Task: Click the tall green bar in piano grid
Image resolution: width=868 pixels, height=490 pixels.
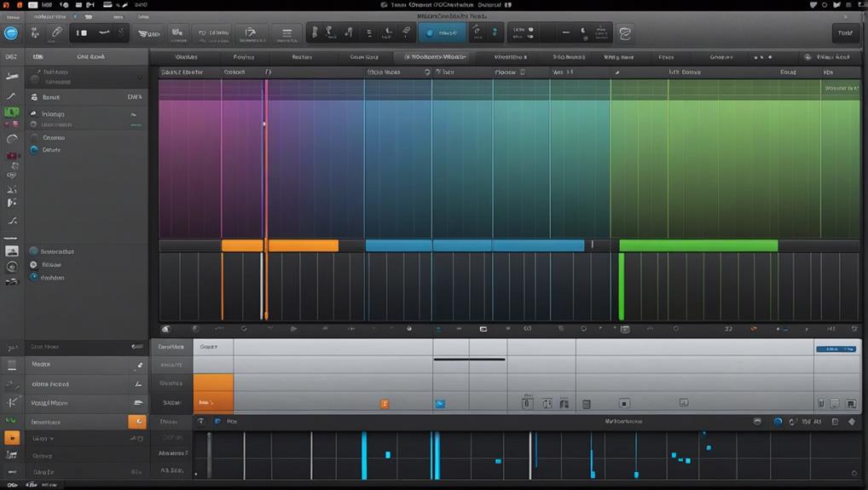Action: point(621,286)
